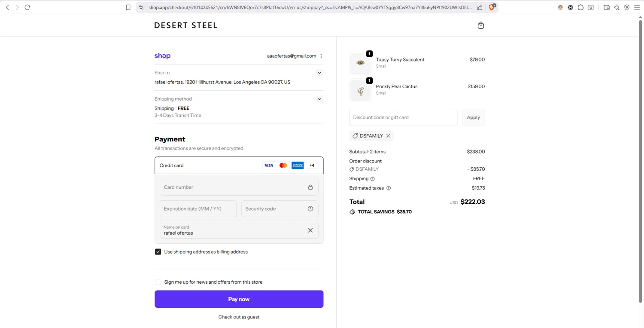Viewport: 644px width, 328px height.
Task: Click the discount code or gift card field
Action: coord(403,117)
